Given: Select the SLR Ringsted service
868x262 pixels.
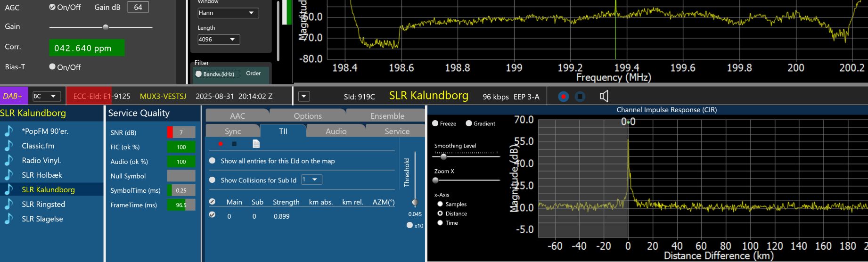Looking at the screenshot, I should click(43, 204).
